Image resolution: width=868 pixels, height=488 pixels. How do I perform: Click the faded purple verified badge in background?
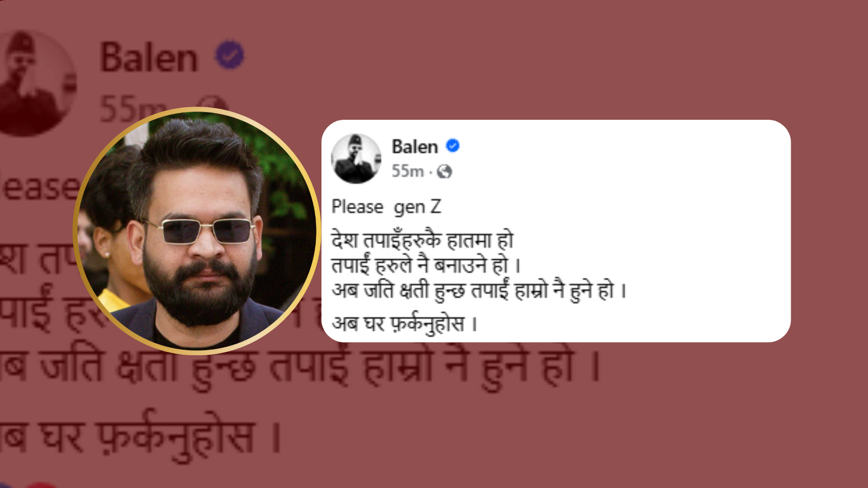(x=230, y=55)
